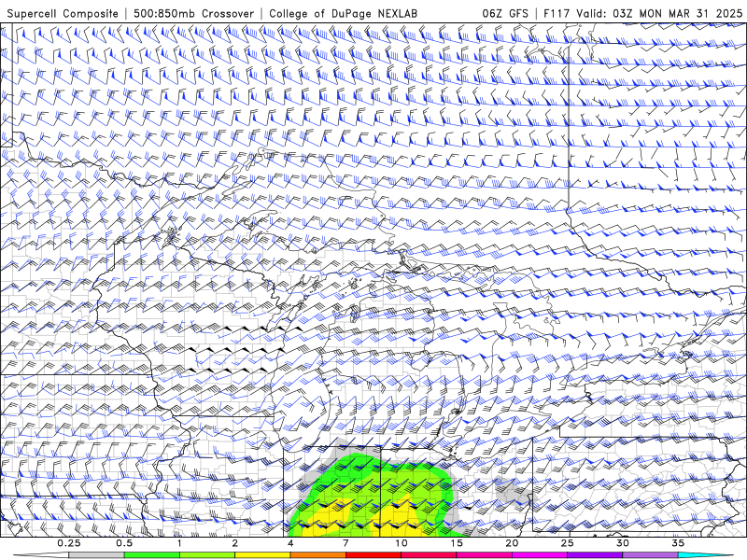This screenshot has width=747, height=560.
Task: Pick the bright green color bar segment
Action: point(152,555)
